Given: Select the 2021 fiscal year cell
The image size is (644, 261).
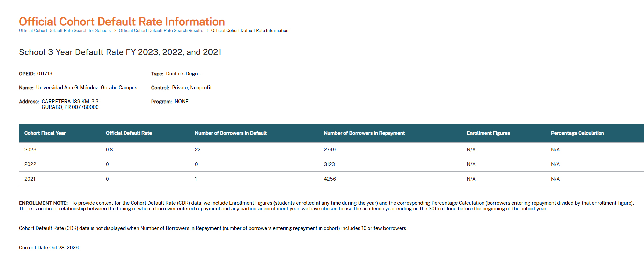Looking at the screenshot, I should pos(30,179).
